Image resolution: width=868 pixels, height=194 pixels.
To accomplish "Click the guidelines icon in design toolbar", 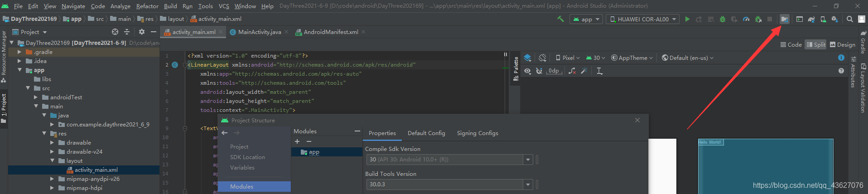I will point(599,71).
